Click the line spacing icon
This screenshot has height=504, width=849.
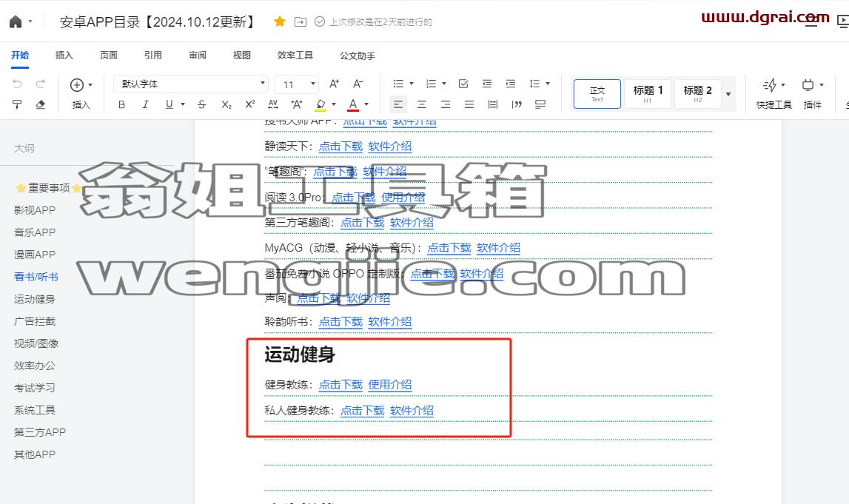point(535,84)
